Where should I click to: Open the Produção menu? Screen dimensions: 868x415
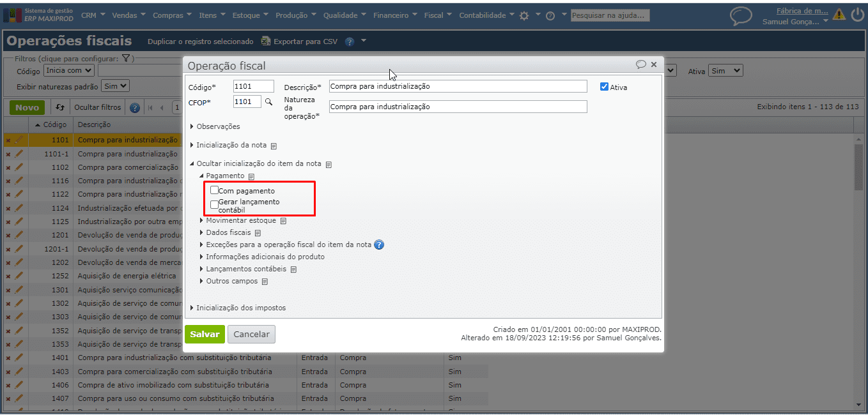[296, 15]
